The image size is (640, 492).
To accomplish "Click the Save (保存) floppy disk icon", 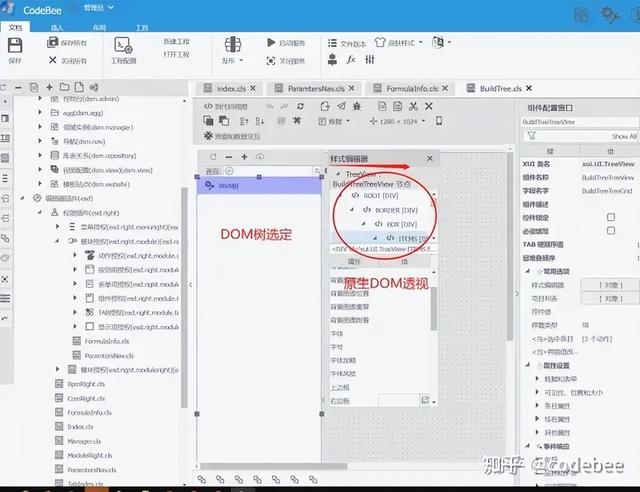I will tap(15, 45).
